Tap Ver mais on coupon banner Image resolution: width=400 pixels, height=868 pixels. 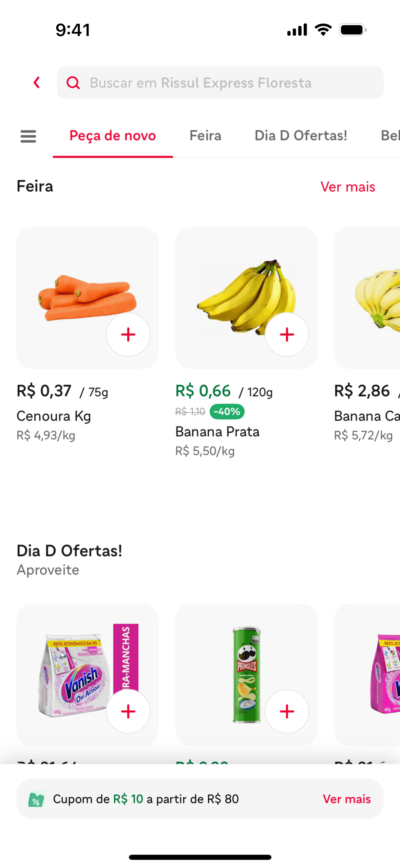click(x=346, y=799)
